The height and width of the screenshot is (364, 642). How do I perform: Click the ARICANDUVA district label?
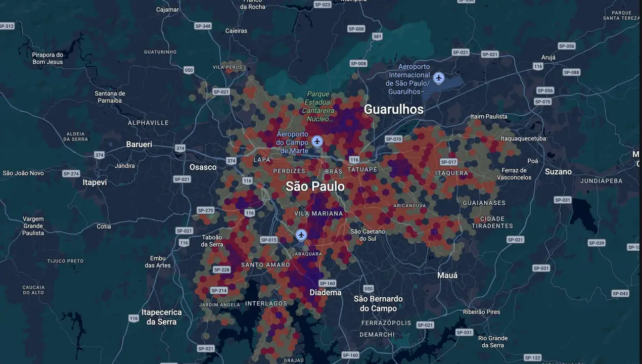410,206
